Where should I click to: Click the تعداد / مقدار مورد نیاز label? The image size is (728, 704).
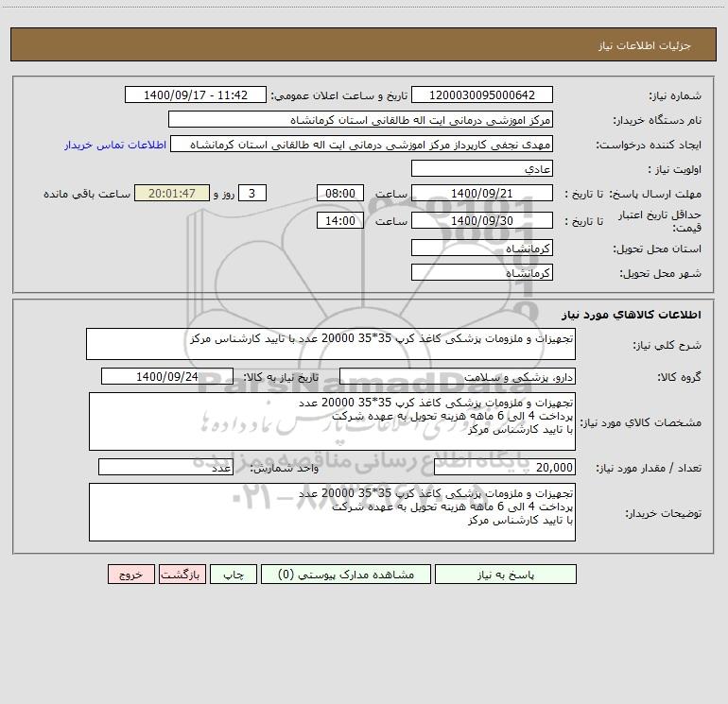coord(649,469)
